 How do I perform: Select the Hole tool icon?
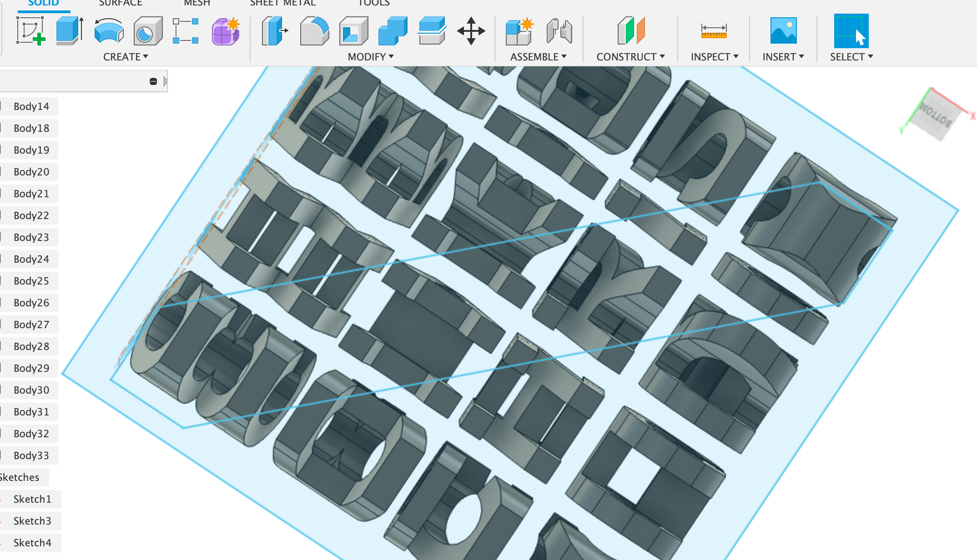(148, 31)
